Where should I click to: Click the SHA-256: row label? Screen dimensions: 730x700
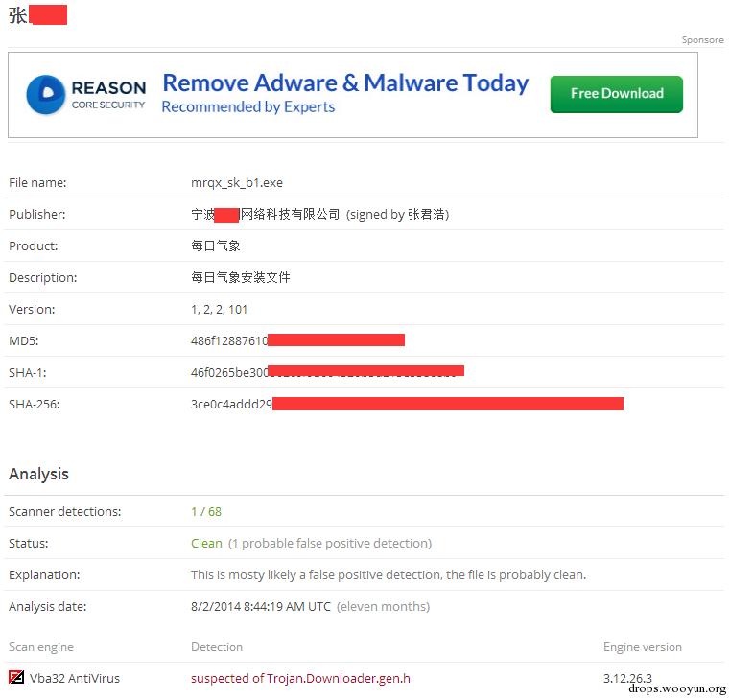click(x=35, y=404)
